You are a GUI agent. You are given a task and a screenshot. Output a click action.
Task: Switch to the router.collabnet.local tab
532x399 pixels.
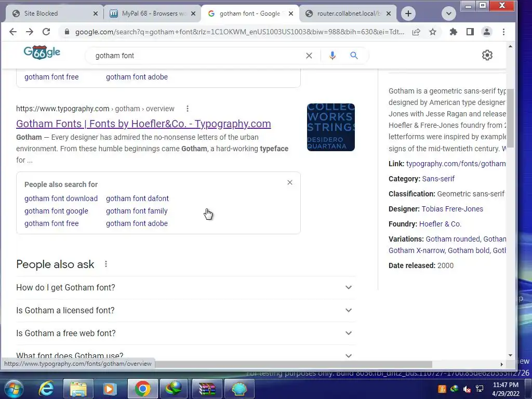point(349,14)
